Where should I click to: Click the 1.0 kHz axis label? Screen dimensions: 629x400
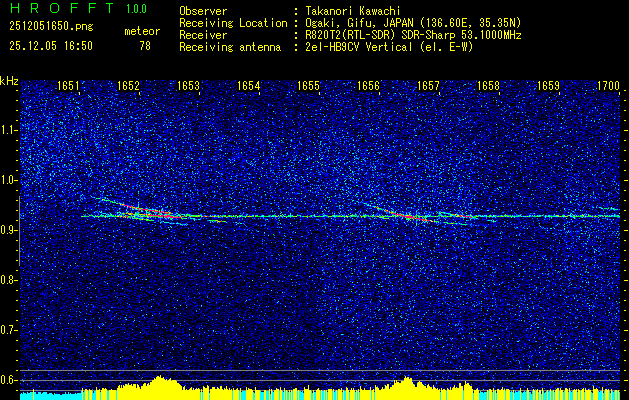[x=9, y=180]
